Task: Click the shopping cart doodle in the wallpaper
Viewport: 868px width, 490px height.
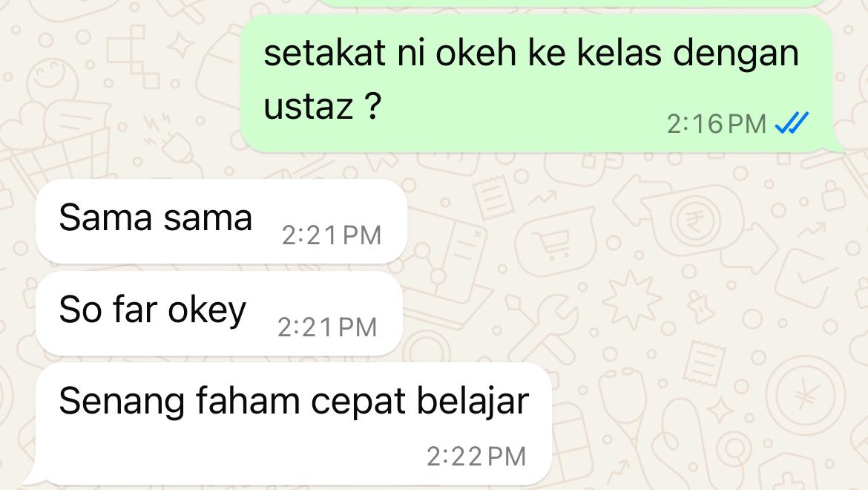Action: pos(553,244)
